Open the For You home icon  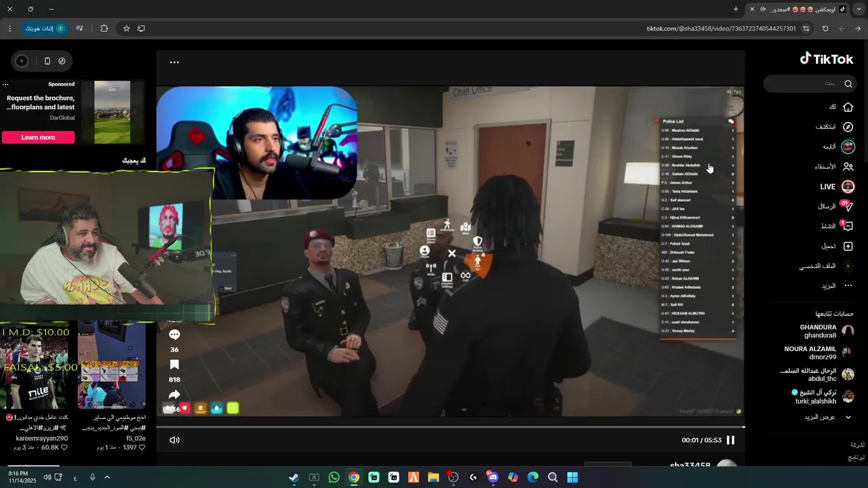click(848, 107)
